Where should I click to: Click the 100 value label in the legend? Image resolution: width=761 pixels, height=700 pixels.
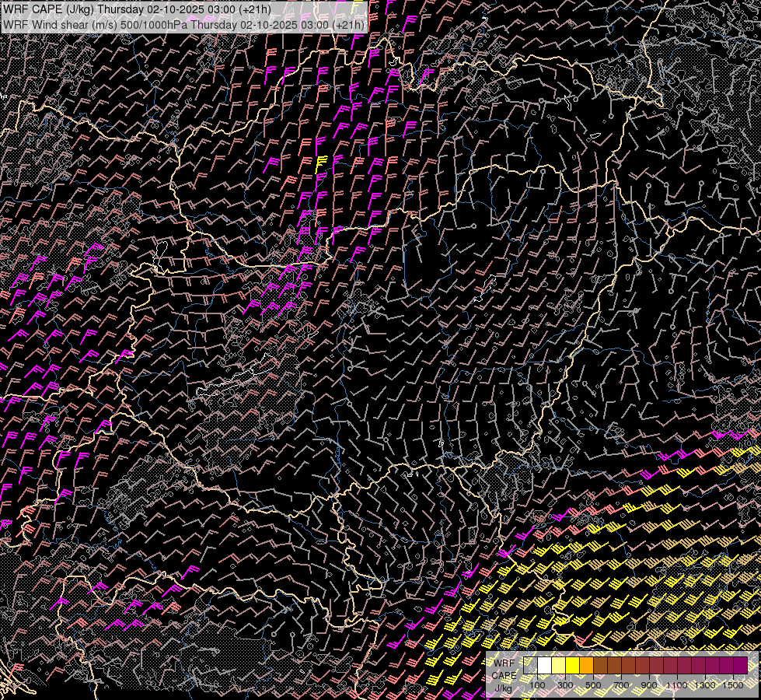[537, 685]
